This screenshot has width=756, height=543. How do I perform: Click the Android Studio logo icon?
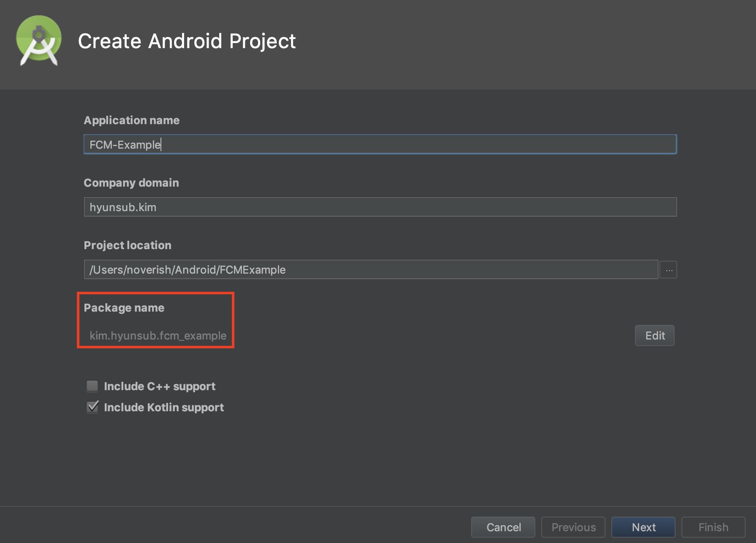pyautogui.click(x=38, y=41)
